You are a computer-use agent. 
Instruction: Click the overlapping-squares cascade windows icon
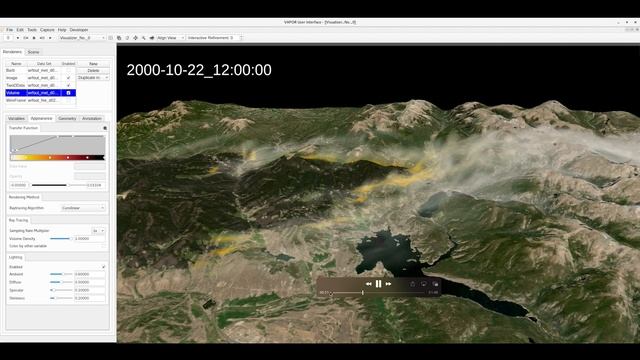tap(119, 38)
